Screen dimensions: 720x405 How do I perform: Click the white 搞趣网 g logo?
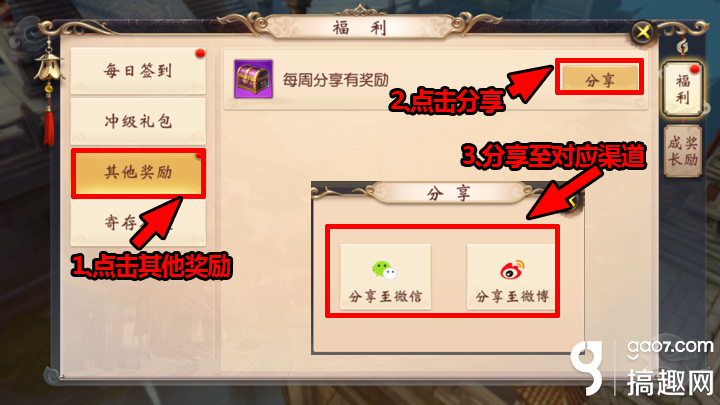tap(587, 368)
